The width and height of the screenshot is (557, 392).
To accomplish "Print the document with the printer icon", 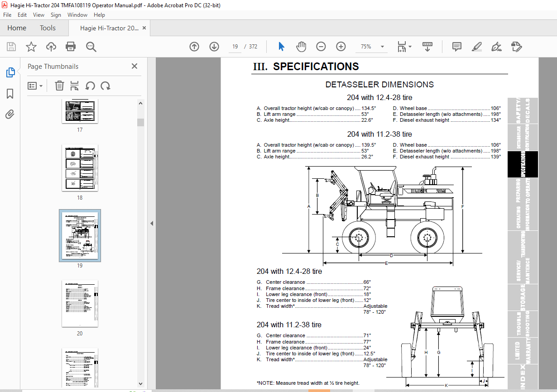I will (x=71, y=47).
